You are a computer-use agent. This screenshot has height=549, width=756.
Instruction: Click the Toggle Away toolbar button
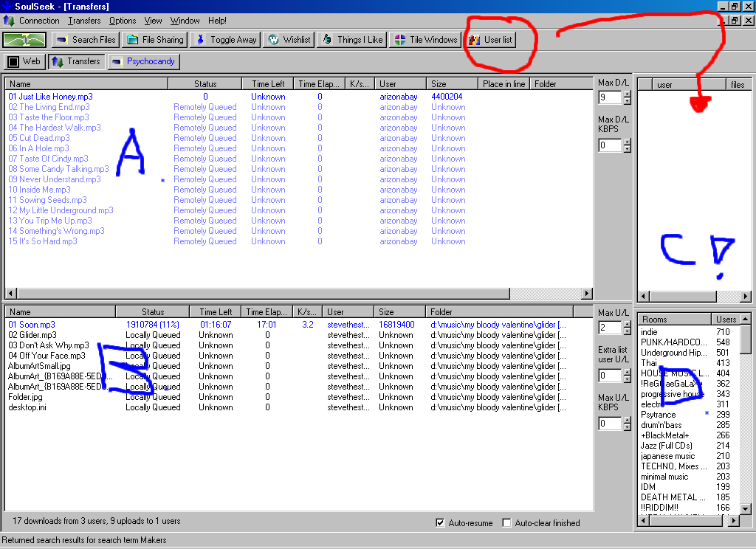pyautogui.click(x=226, y=40)
